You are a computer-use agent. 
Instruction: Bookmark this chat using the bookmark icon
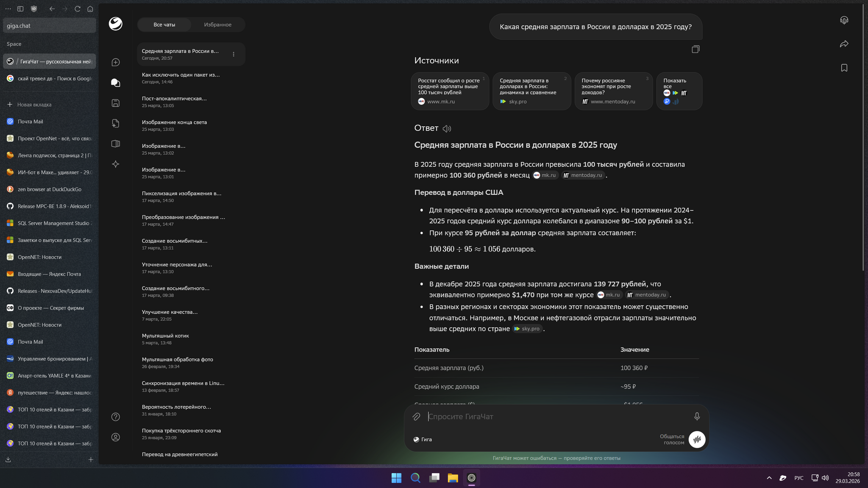coord(844,68)
